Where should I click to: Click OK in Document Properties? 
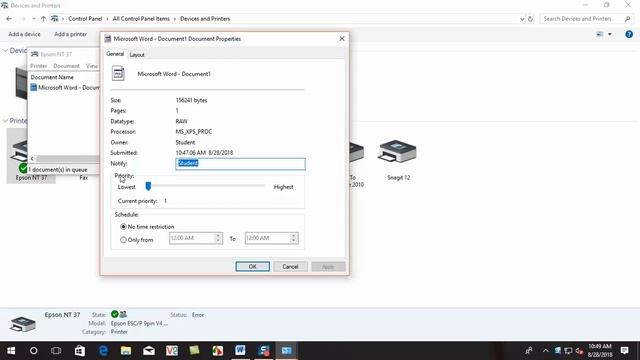click(252, 267)
